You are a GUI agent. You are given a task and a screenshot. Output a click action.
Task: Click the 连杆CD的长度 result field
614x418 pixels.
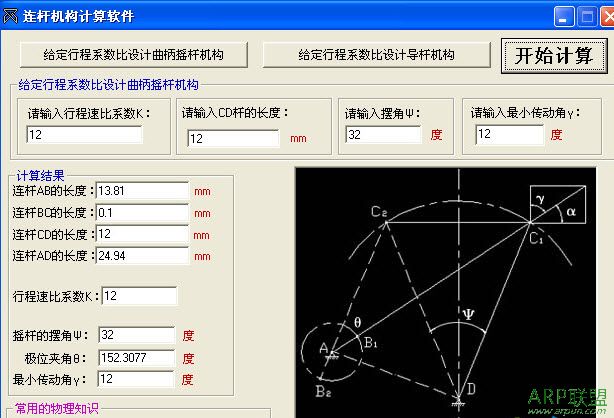point(142,234)
